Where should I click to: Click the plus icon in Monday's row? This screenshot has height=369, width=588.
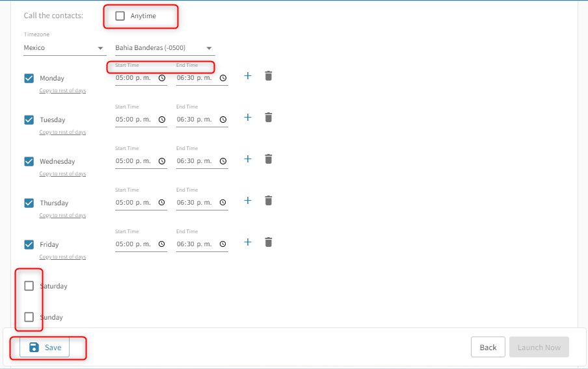(x=247, y=76)
